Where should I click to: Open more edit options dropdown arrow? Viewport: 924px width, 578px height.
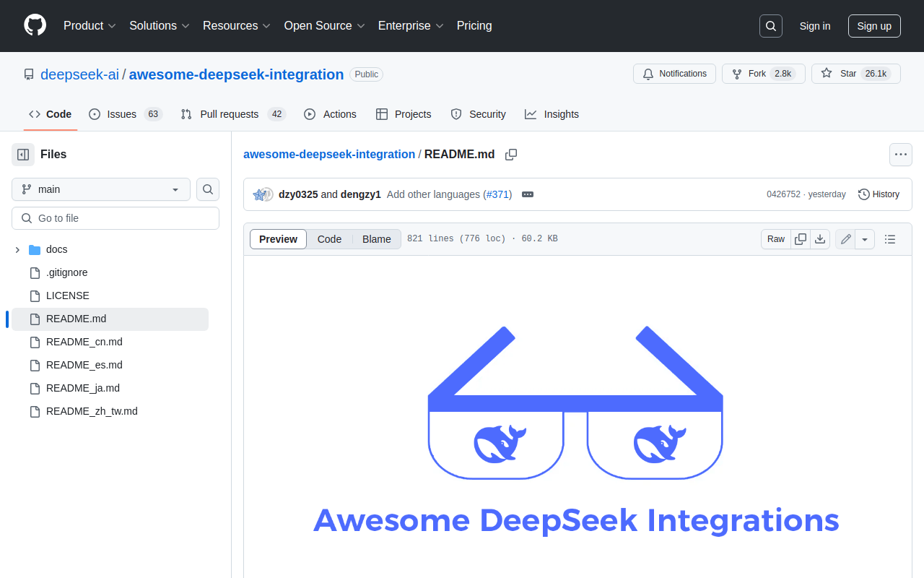pos(865,239)
